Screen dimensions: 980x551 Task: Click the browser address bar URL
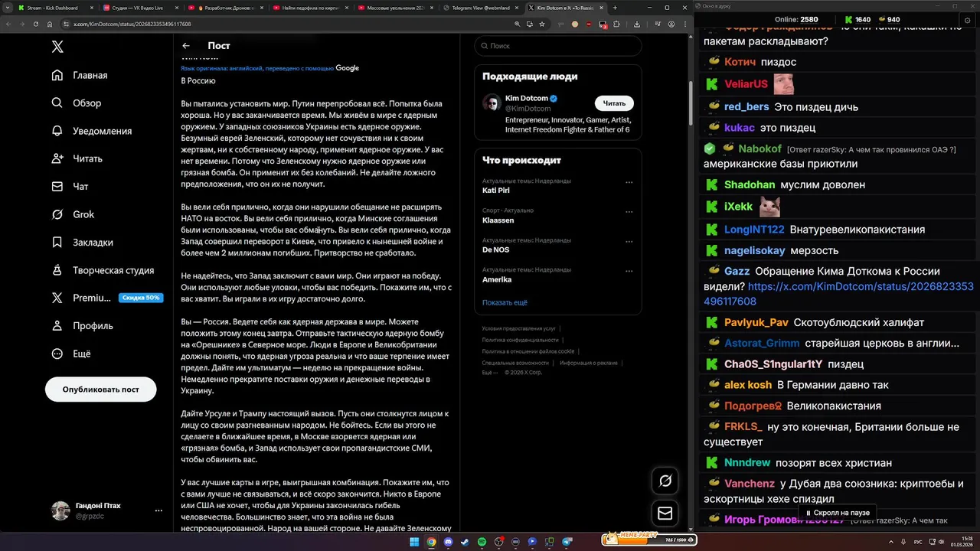[x=132, y=24]
